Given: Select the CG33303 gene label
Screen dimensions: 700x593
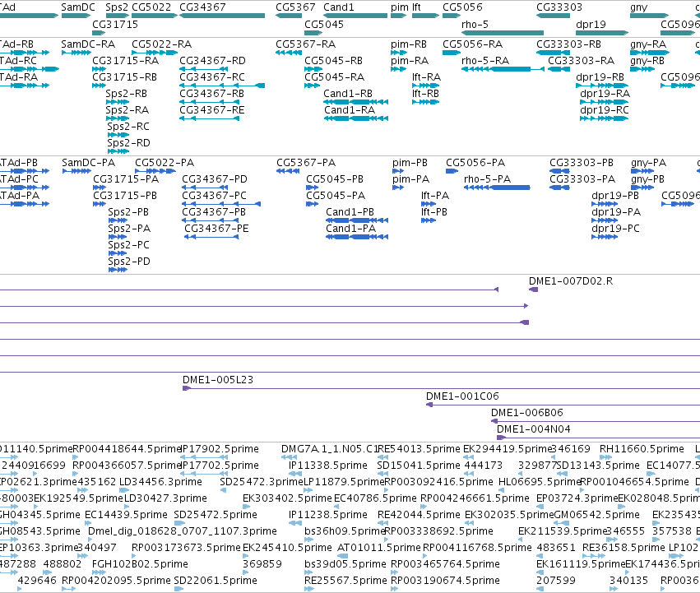Looking at the screenshot, I should [559, 7].
